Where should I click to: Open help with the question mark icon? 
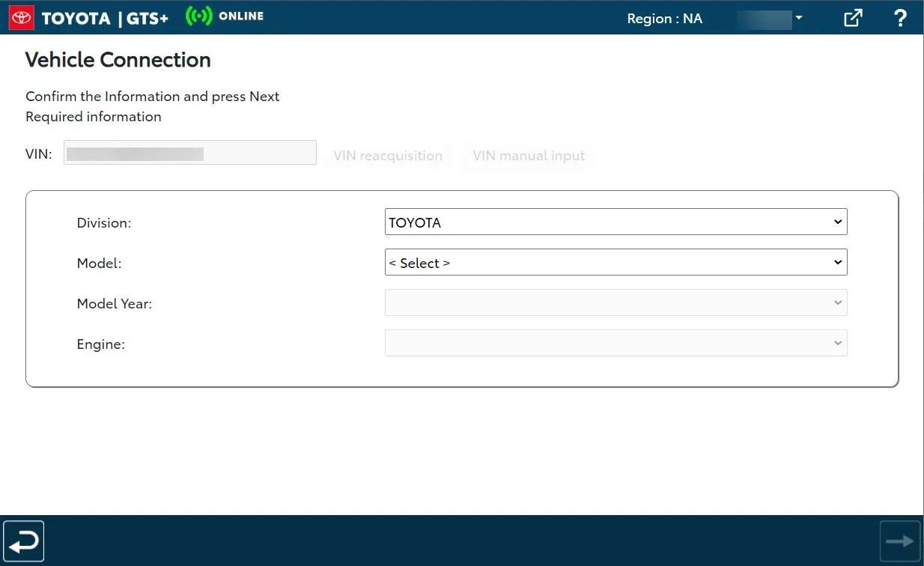coord(901,18)
